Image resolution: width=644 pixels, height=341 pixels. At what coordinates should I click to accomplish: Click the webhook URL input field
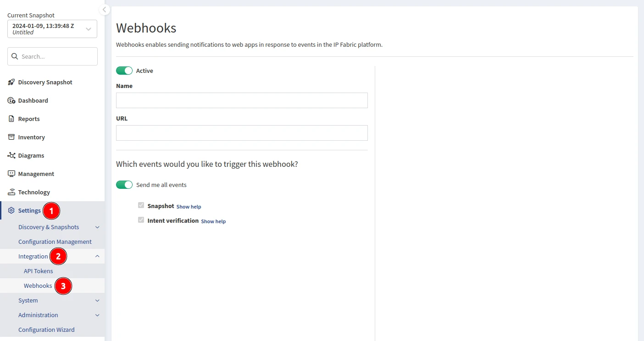pos(242,133)
